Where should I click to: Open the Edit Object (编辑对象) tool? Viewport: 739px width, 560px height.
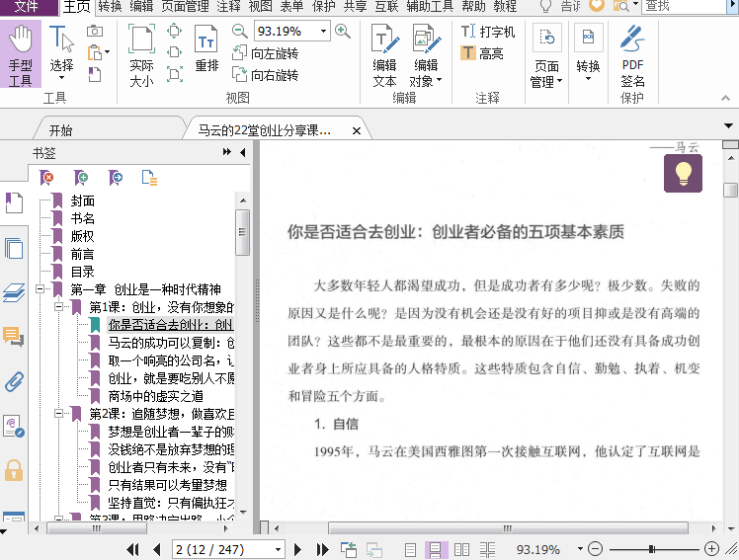coord(426,55)
